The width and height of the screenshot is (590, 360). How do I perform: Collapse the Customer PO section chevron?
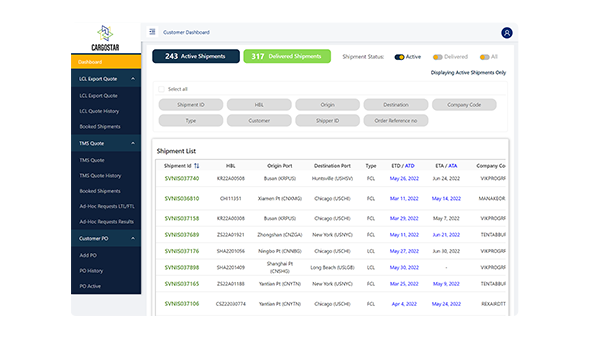pyautogui.click(x=133, y=238)
